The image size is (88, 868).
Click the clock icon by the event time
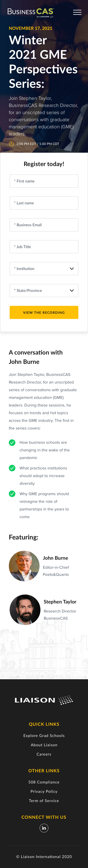pos(12,144)
